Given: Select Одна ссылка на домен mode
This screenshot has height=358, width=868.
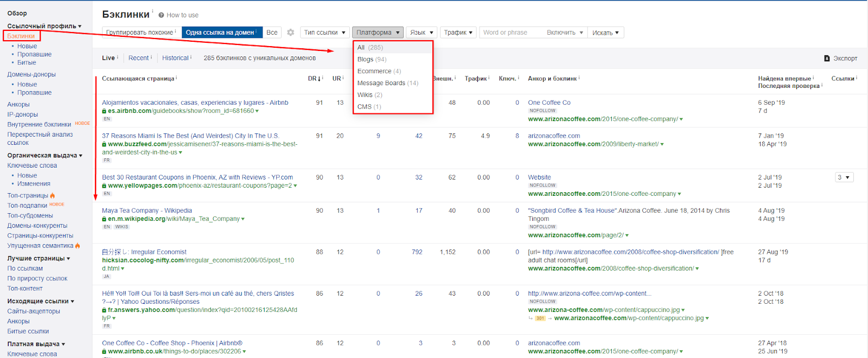Looking at the screenshot, I should pyautogui.click(x=222, y=33).
